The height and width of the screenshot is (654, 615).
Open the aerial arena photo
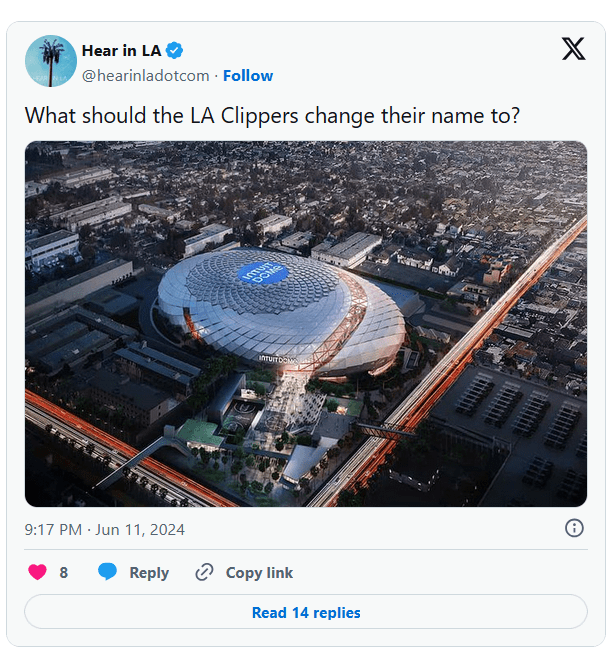pyautogui.click(x=306, y=324)
